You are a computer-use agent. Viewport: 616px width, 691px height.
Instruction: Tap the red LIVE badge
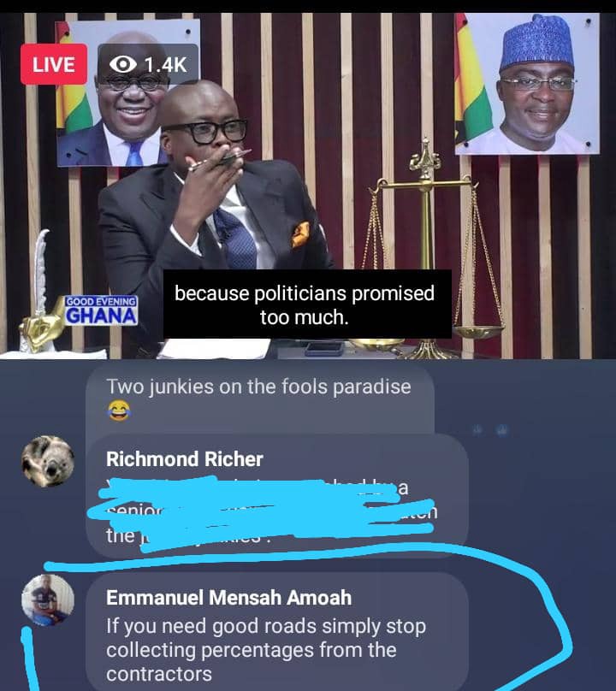click(x=53, y=64)
